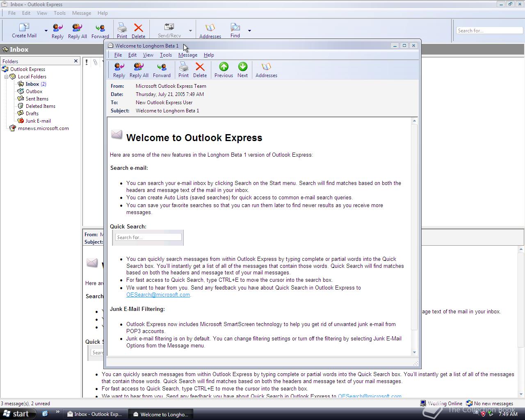Click the security shield tray icon
The width and height of the screenshot is (525, 420).
[483, 414]
